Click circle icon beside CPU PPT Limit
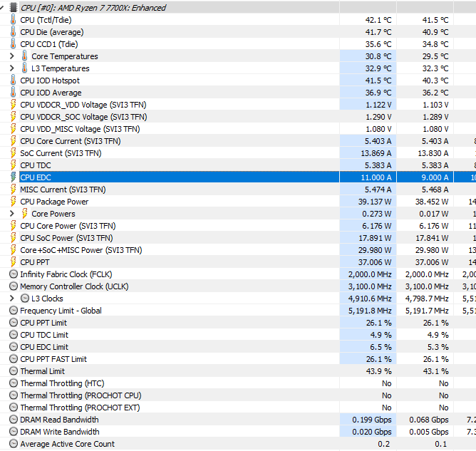Viewport: 476px width, 451px height. coord(14,323)
